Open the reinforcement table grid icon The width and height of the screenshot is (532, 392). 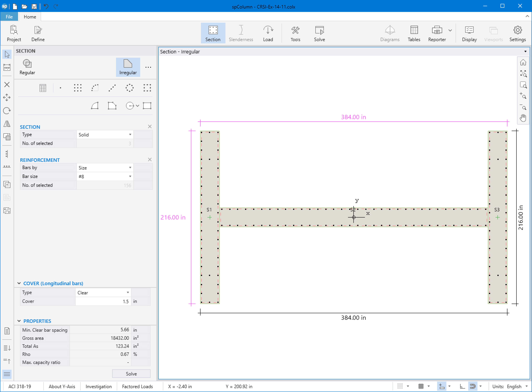43,88
